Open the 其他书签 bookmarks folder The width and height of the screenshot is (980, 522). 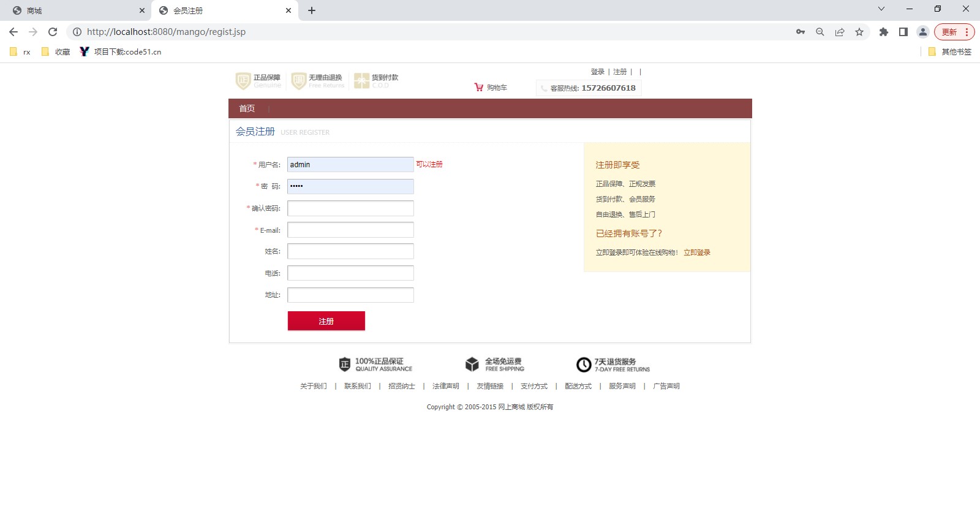coord(950,52)
